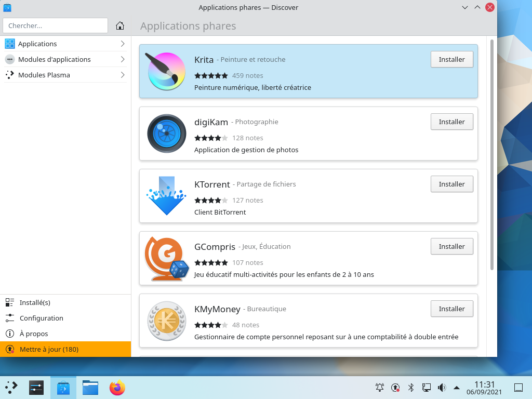
Task: Click the 'Applications phares' page heading
Action: pos(188,26)
